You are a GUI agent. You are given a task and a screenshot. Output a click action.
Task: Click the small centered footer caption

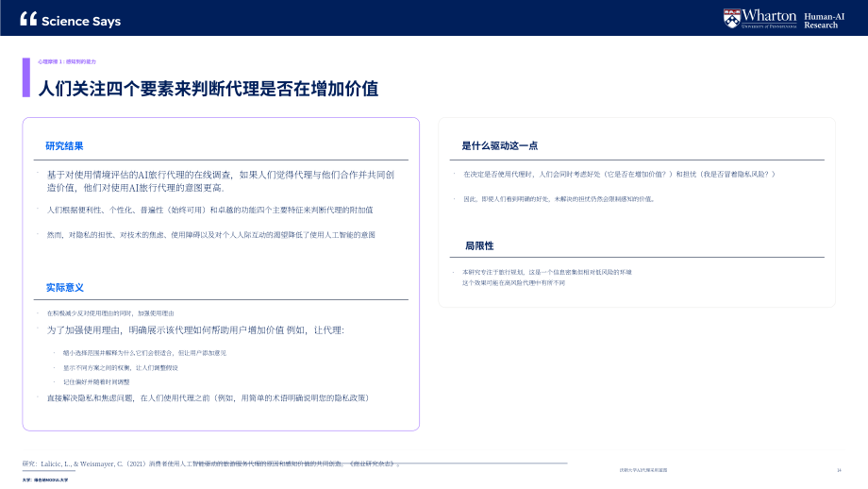pyautogui.click(x=643, y=470)
